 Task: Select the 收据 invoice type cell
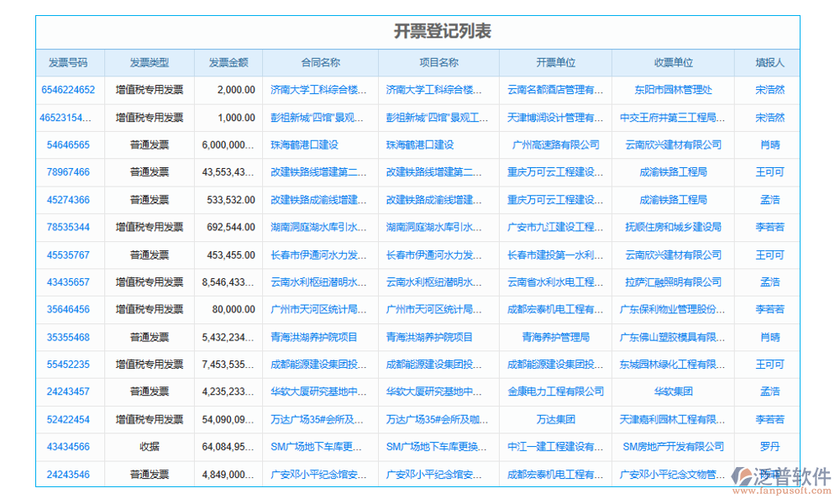point(149,447)
